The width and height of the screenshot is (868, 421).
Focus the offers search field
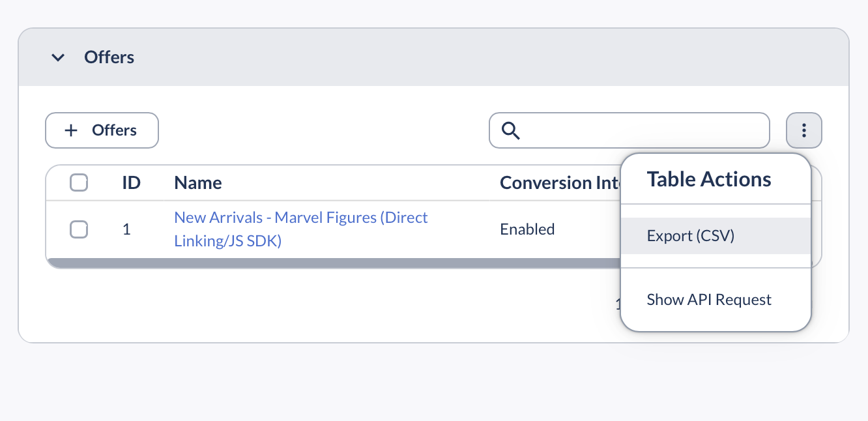(629, 130)
